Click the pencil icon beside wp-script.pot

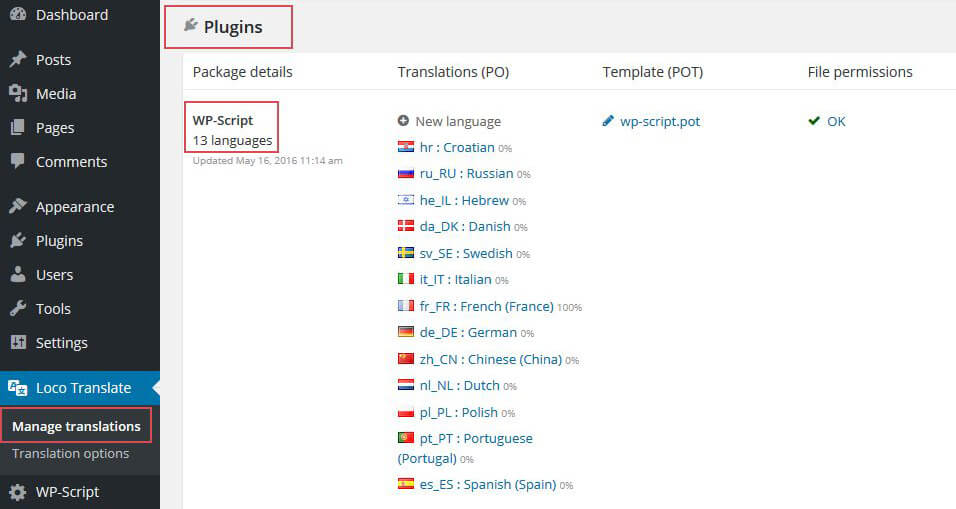pyautogui.click(x=608, y=121)
